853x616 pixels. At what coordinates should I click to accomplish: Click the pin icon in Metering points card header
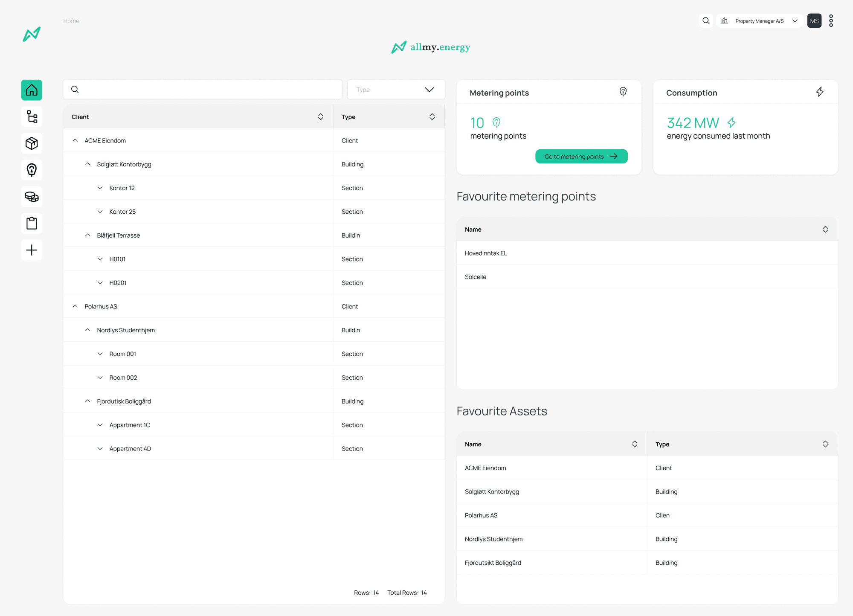tap(623, 92)
